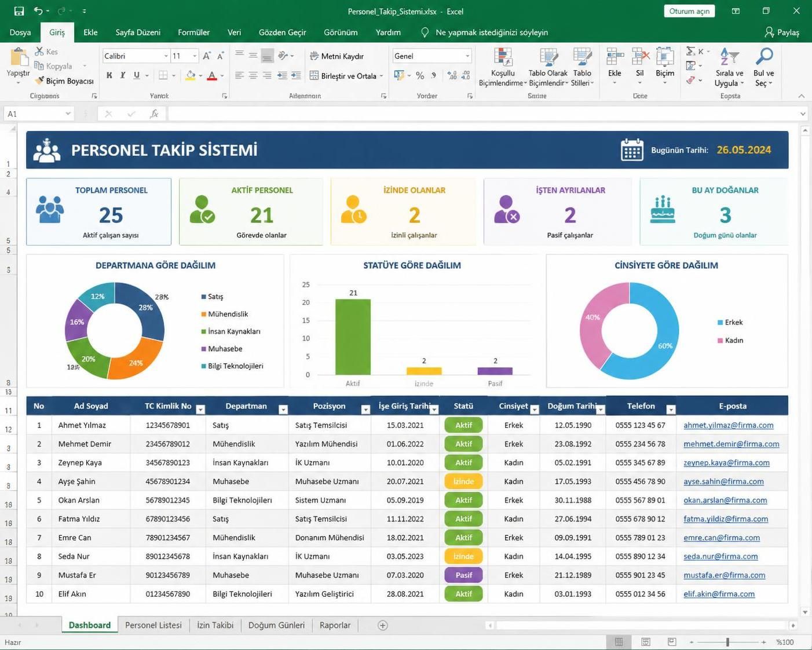Toggle underline formatting
The height and width of the screenshot is (650, 812).
137,75
